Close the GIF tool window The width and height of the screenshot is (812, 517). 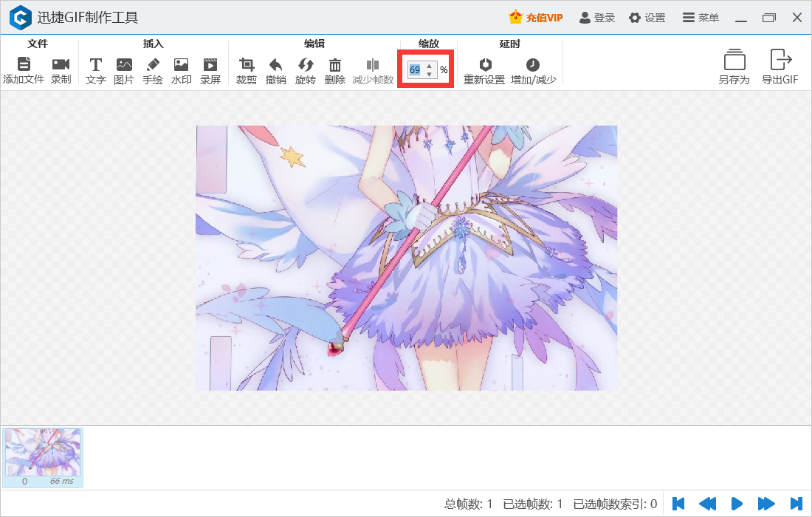tap(797, 18)
